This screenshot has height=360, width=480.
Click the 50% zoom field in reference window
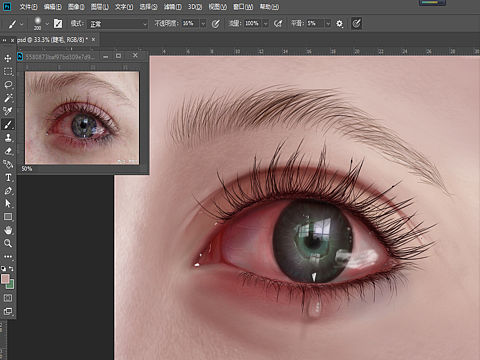pos(27,169)
